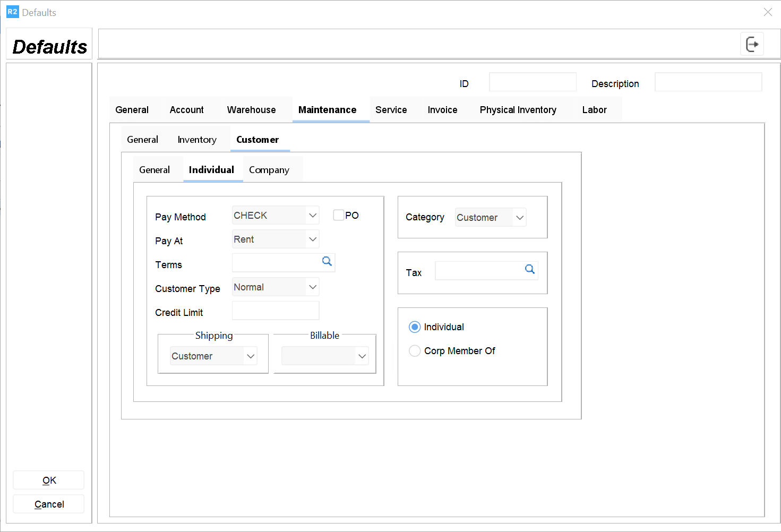Click the Terms lookup magnifier icon
This screenshot has width=781, height=532.
[327, 261]
